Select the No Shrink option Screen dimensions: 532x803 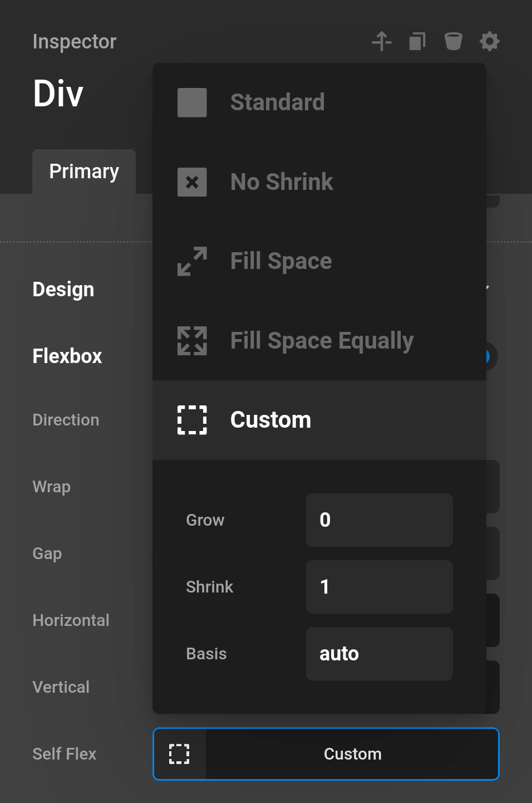(x=282, y=182)
